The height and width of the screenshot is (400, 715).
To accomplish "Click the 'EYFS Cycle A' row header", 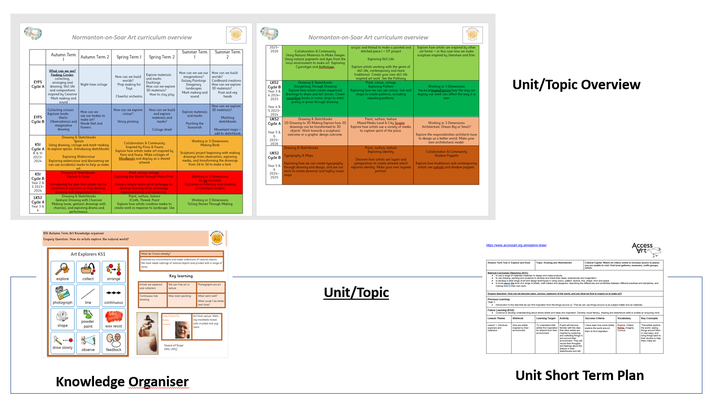I will point(38,84).
